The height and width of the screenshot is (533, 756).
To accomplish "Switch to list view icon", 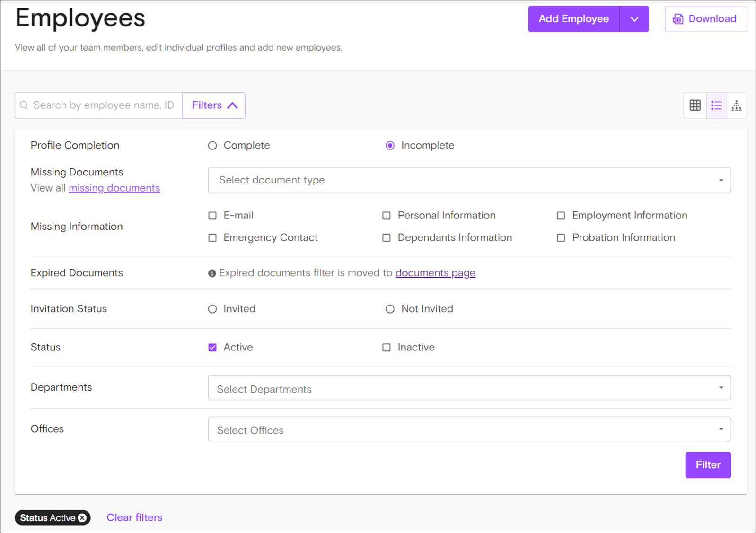I will click(716, 105).
